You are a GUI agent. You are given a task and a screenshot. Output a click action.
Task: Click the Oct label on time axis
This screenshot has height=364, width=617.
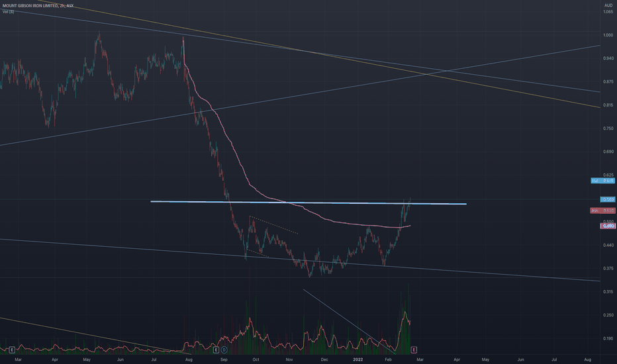tap(256, 359)
